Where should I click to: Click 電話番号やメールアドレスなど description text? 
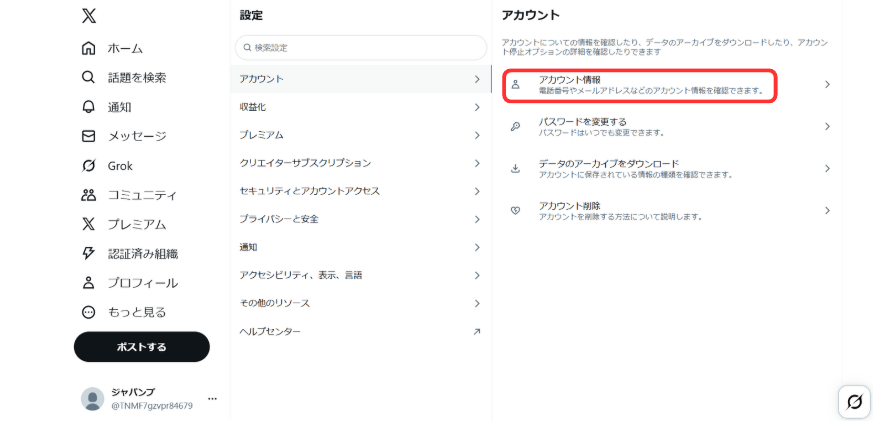click(x=651, y=90)
